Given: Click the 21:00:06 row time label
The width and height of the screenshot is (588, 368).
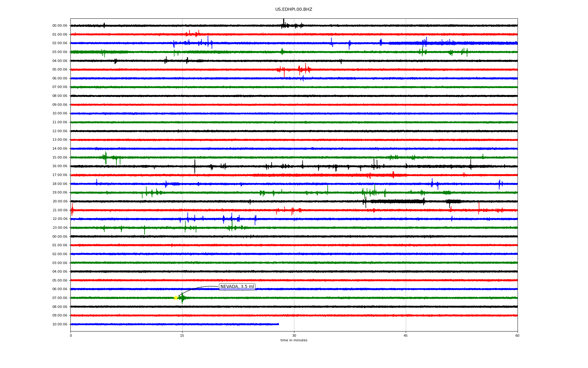Looking at the screenshot, I should (x=60, y=210).
